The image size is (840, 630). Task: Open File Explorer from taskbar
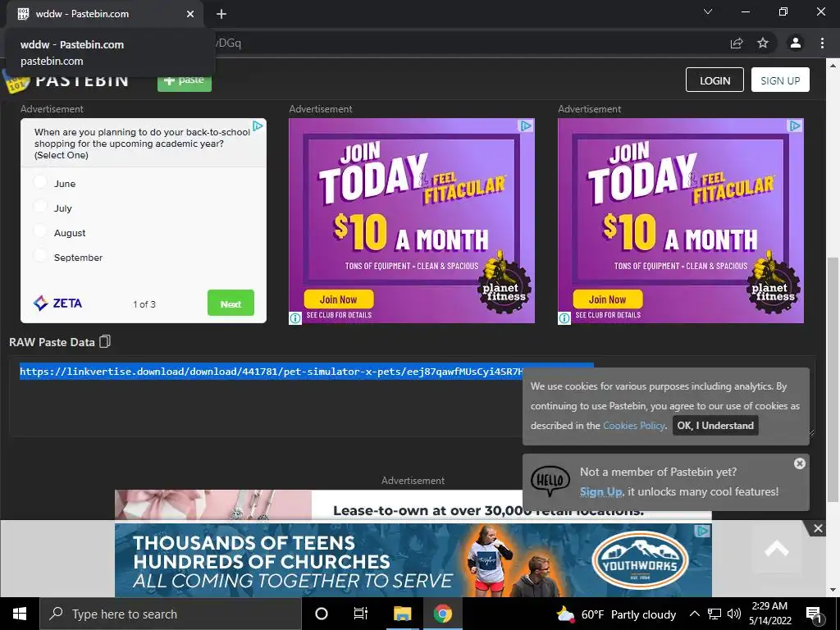point(402,614)
